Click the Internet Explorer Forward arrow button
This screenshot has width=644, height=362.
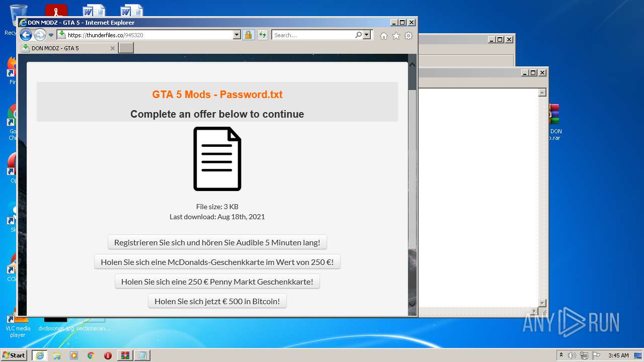pos(40,35)
